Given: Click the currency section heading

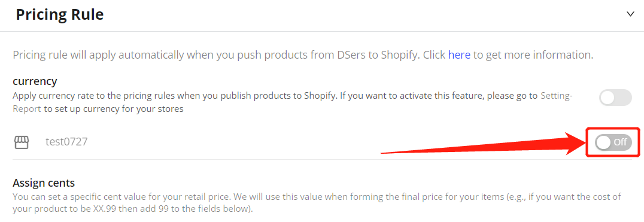Looking at the screenshot, I should (x=35, y=81).
